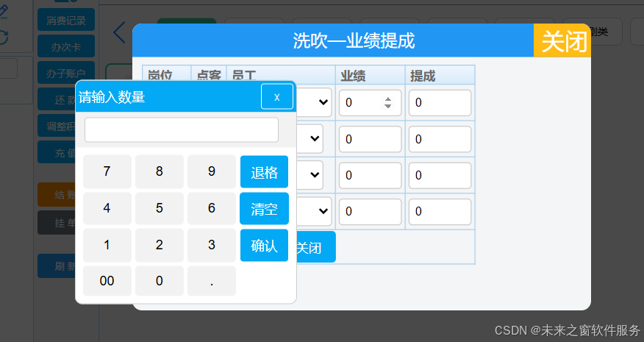
Task: Click 消费记录 in background sidebar
Action: (x=66, y=20)
